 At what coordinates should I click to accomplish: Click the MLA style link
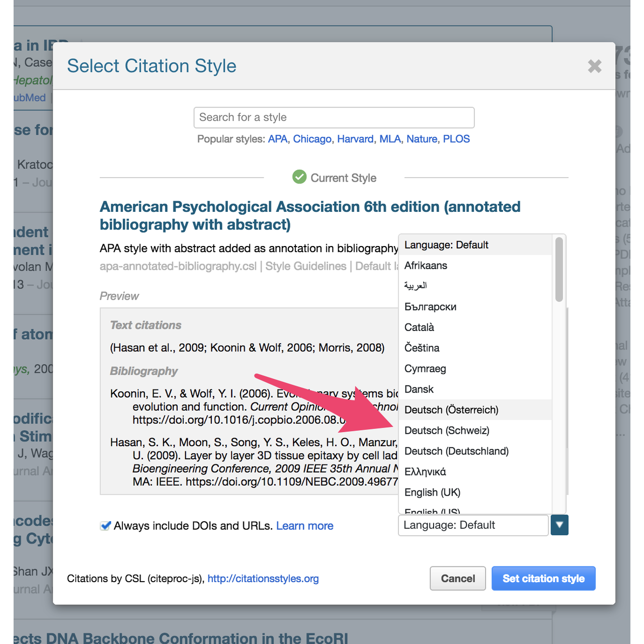coord(390,139)
